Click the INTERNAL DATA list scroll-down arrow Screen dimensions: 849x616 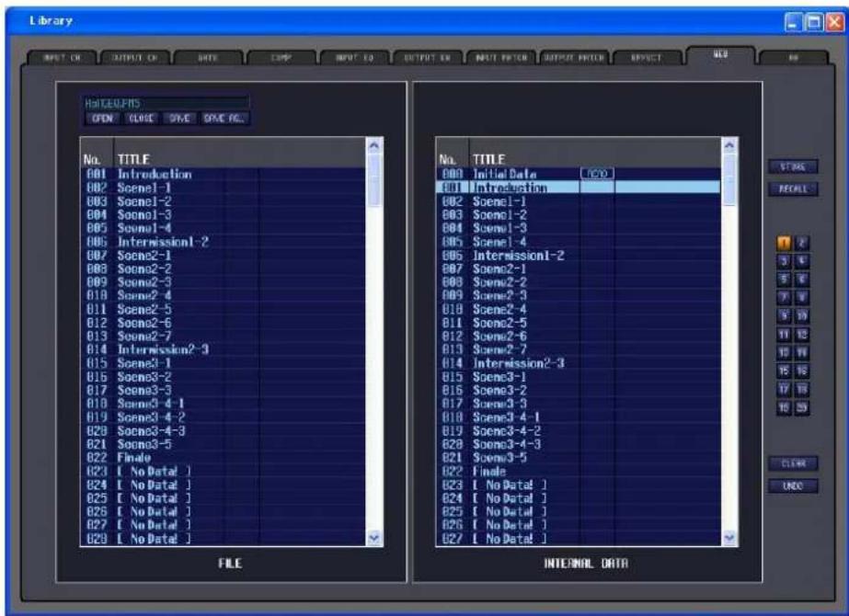729,538
